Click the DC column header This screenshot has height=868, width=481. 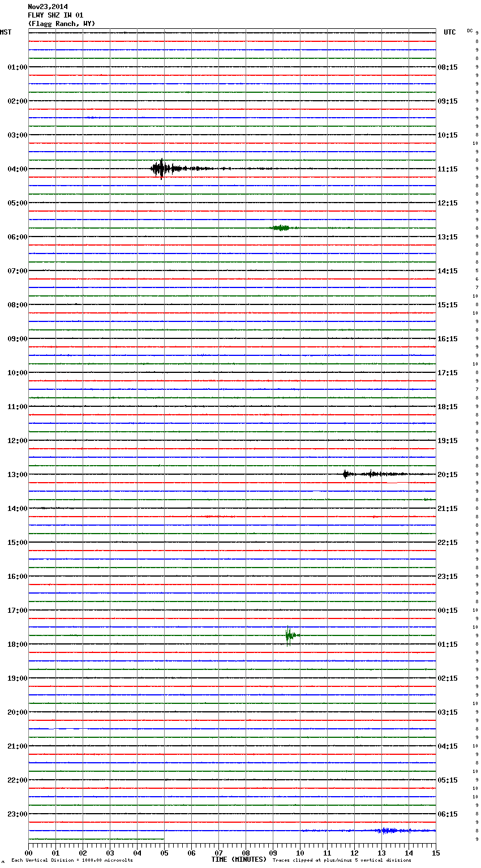coord(470,31)
